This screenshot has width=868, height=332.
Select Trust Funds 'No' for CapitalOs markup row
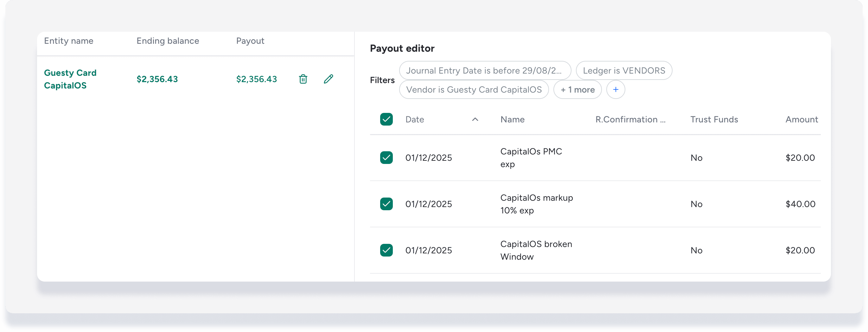tap(696, 204)
